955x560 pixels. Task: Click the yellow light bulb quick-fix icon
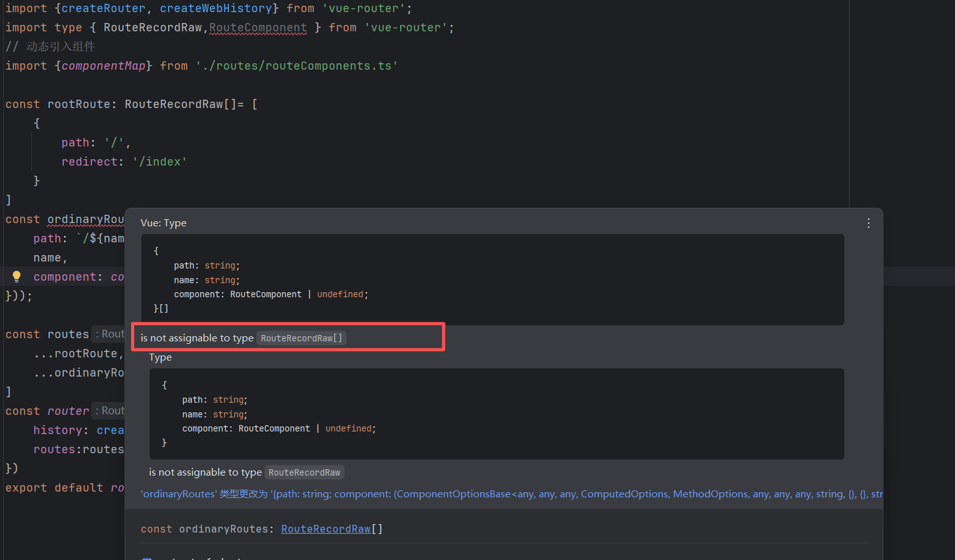[x=17, y=276]
